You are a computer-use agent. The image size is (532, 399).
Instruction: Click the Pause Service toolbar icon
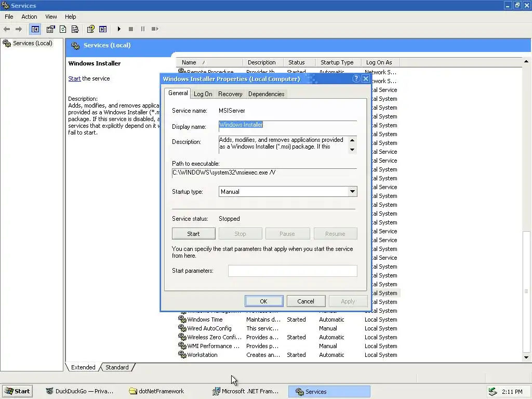143,29
